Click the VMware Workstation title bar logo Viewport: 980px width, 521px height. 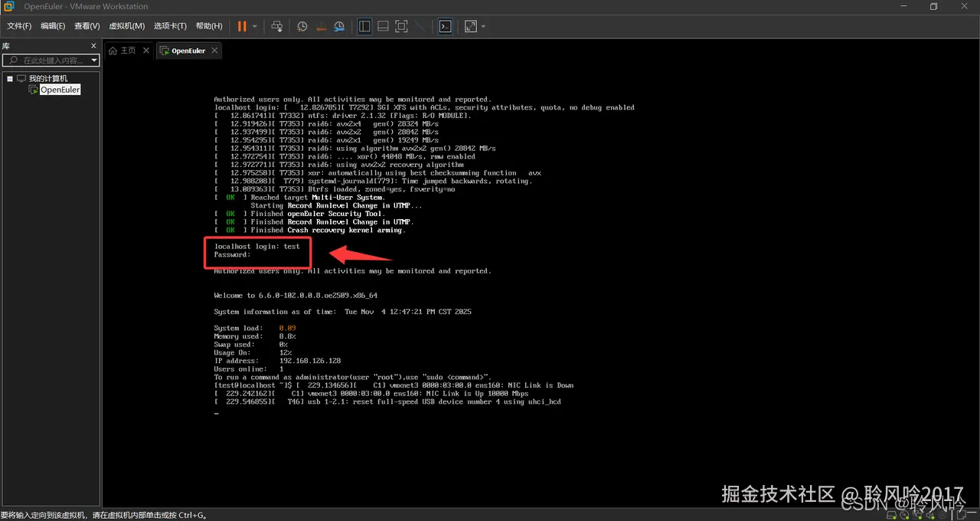tap(9, 6)
